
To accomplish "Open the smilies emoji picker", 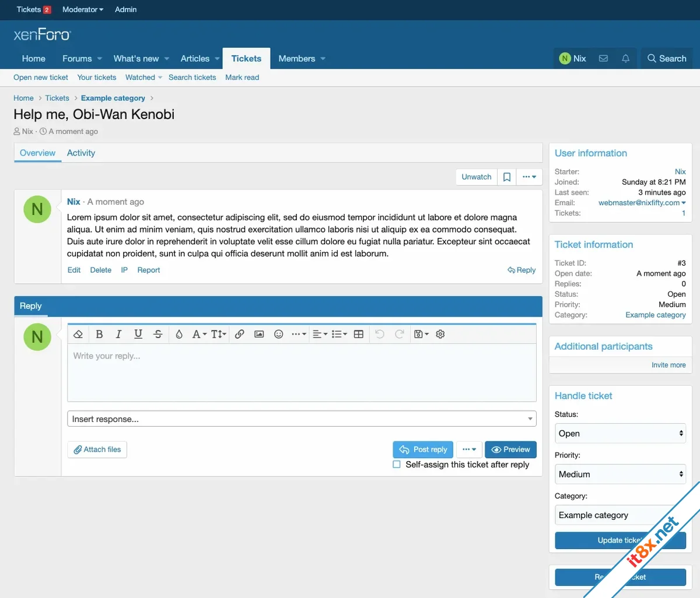I will click(x=279, y=334).
